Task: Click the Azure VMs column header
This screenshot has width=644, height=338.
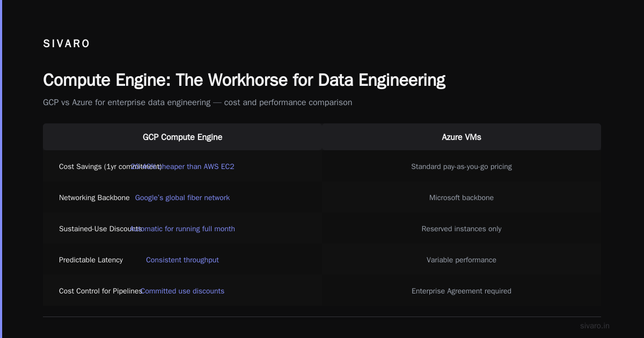Action: click(462, 137)
